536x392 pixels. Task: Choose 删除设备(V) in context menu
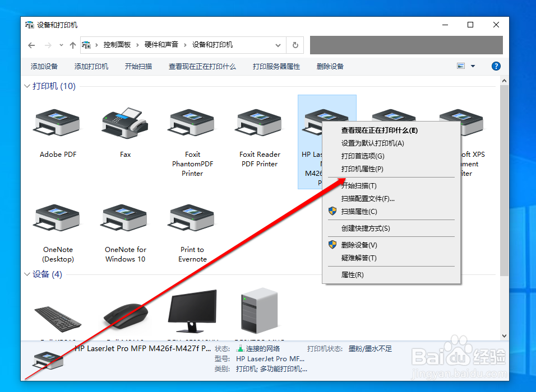coord(391,245)
